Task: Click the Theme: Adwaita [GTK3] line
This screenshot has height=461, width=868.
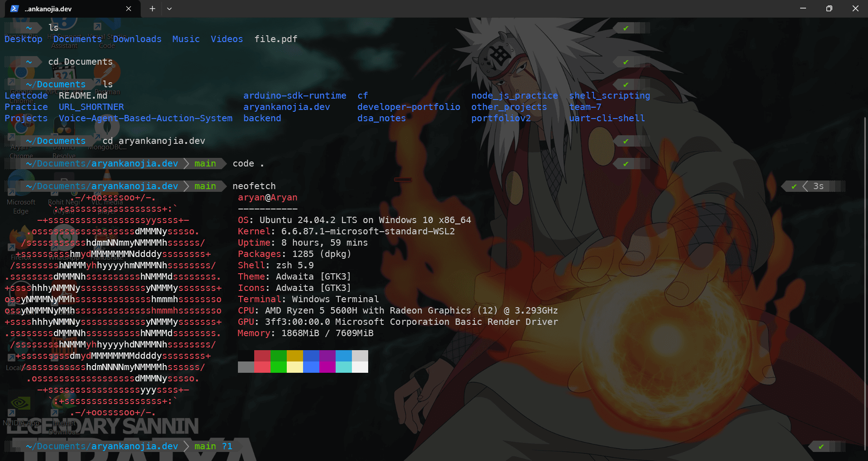Action: (294, 276)
